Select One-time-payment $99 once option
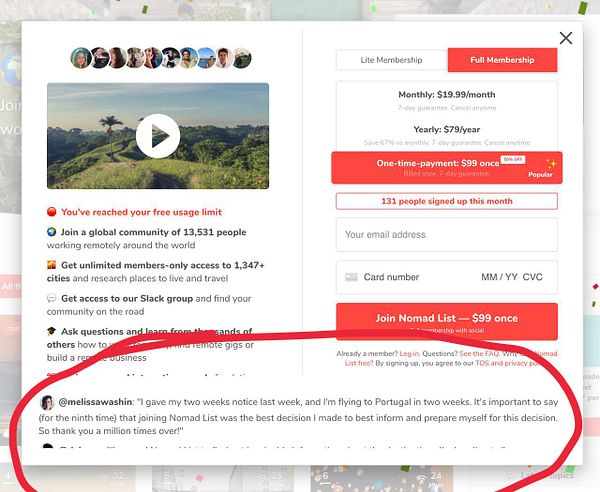 click(x=447, y=168)
